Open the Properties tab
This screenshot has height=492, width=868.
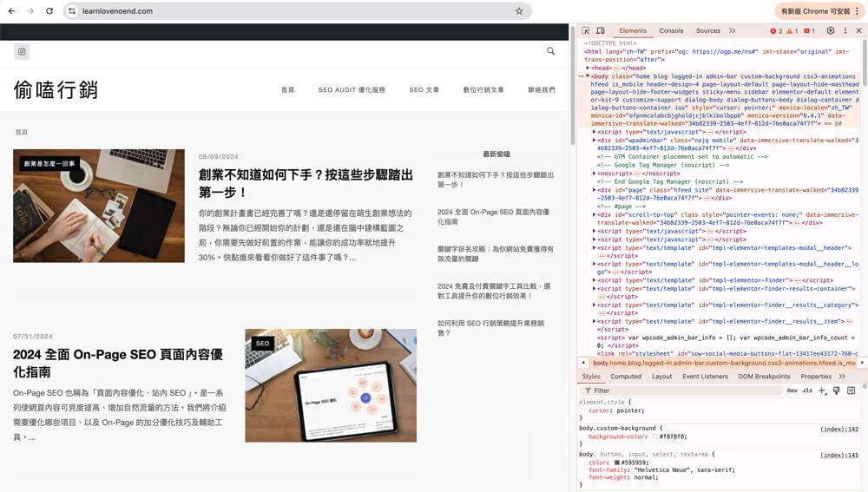tap(816, 377)
